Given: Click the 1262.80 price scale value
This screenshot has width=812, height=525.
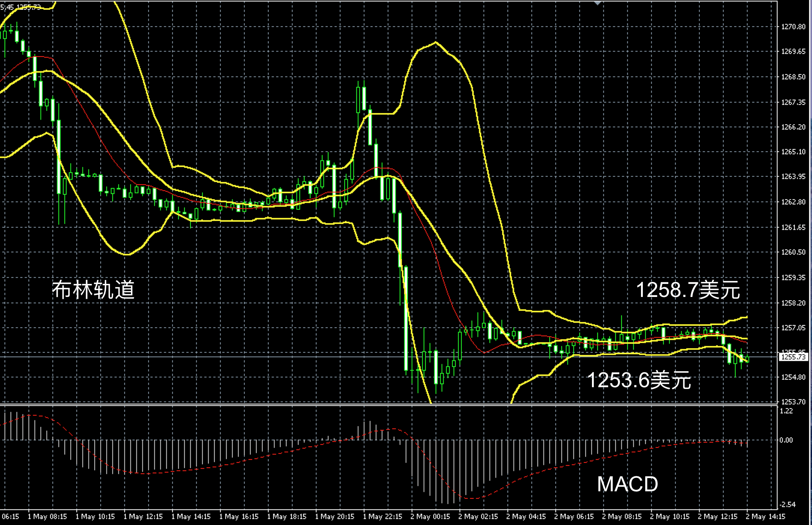Looking at the screenshot, I should [x=793, y=202].
